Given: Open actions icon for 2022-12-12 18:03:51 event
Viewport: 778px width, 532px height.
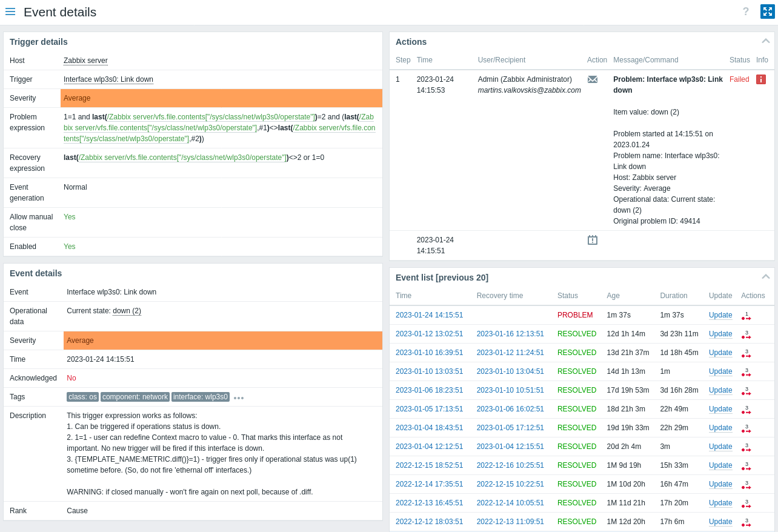Looking at the screenshot, I should [x=746, y=522].
